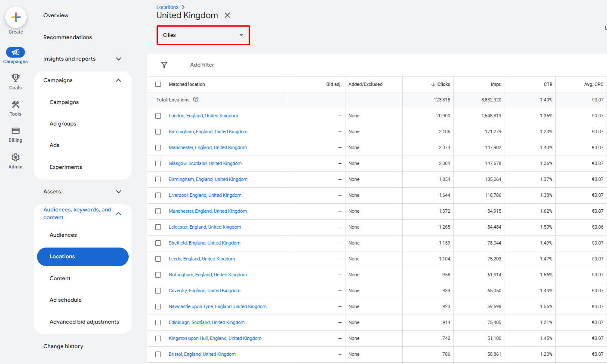Screen dimensions: 607x364
Task: Open Ad schedule
Action: pyautogui.click(x=65, y=300)
